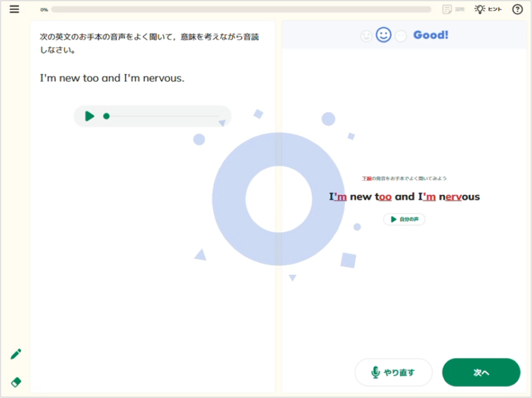This screenshot has height=398, width=532.
Task: Click underlined word "too" in result
Action: point(383,196)
